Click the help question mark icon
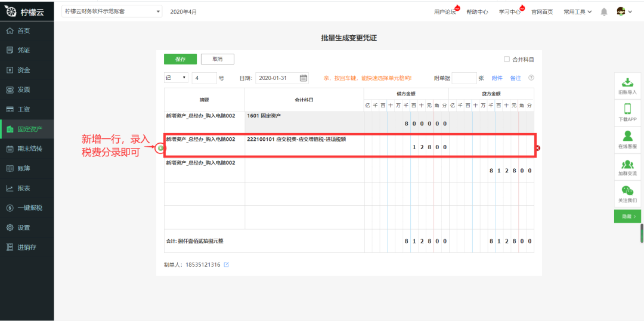644x321 pixels. tap(531, 78)
